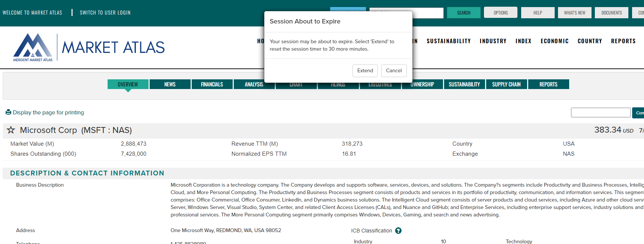Switch to the Financials tab
644x244 pixels.
pyautogui.click(x=212, y=84)
